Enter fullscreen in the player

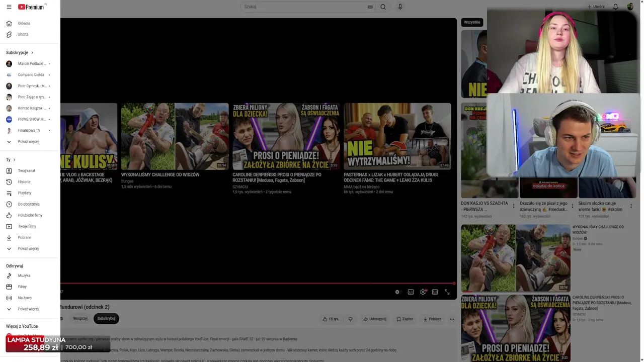[x=447, y=292]
